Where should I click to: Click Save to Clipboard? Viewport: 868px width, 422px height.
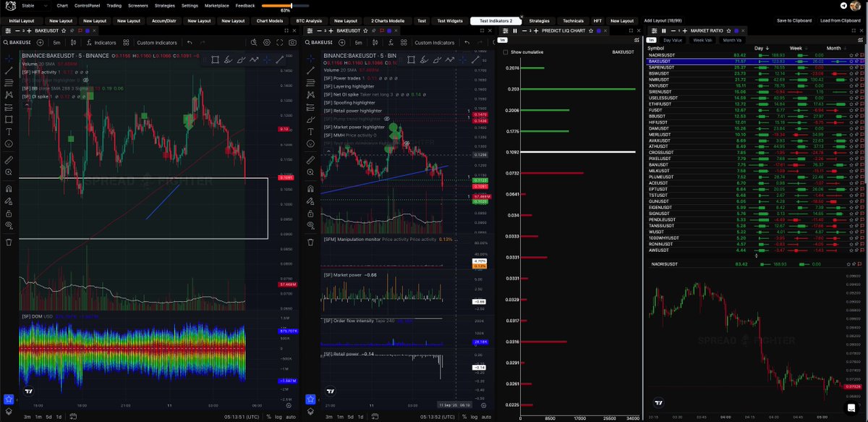[x=794, y=21]
